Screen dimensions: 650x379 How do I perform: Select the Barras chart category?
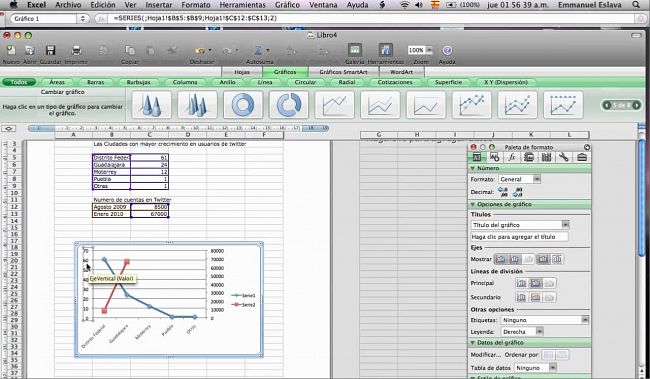pos(95,82)
